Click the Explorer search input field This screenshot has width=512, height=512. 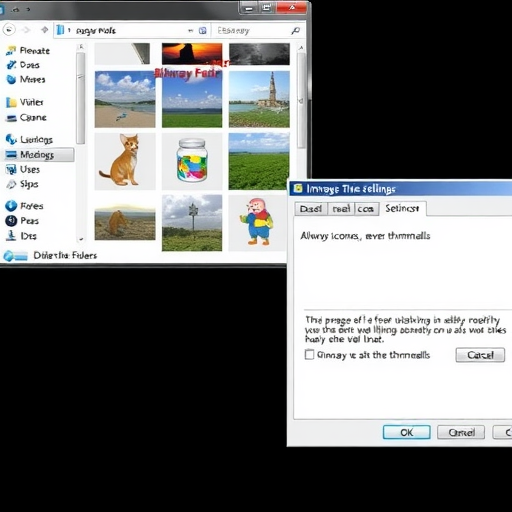(259, 31)
